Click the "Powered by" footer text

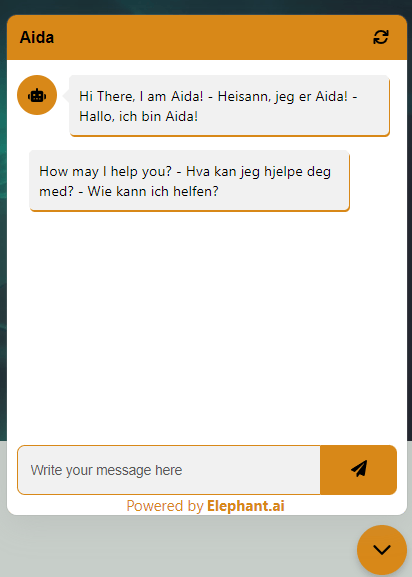165,506
